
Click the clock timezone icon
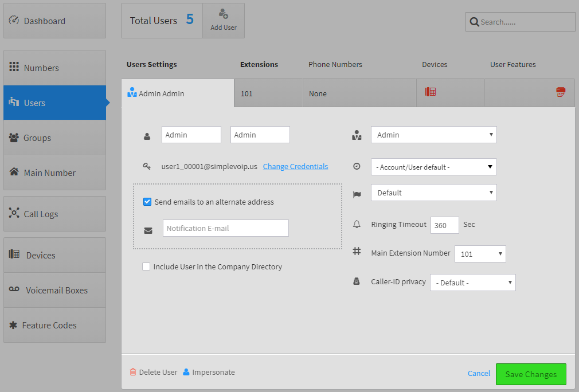(357, 166)
